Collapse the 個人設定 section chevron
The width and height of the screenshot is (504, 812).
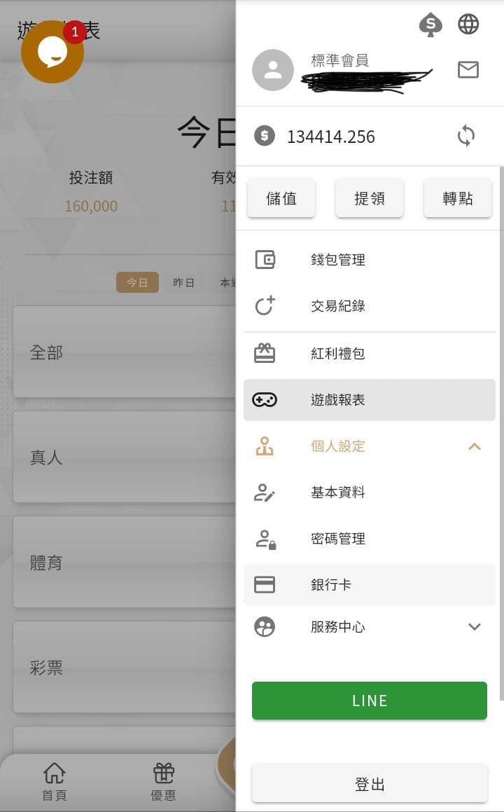tap(475, 446)
